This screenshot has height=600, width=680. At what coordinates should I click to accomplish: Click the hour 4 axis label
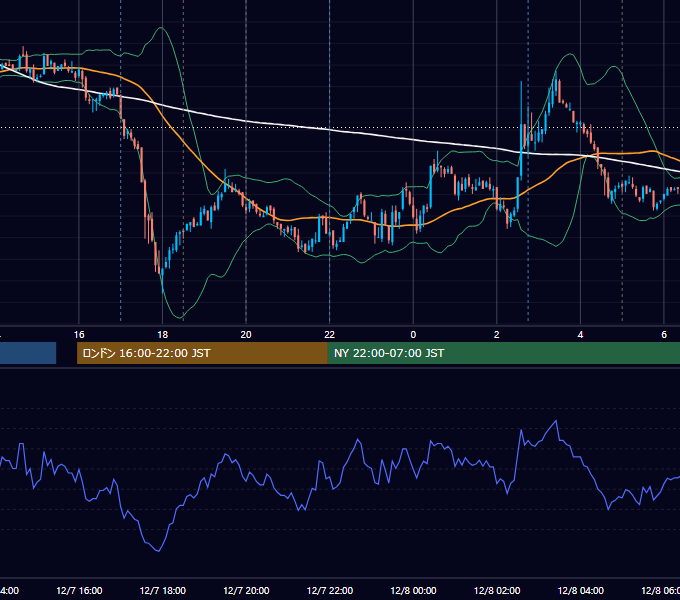click(x=580, y=335)
